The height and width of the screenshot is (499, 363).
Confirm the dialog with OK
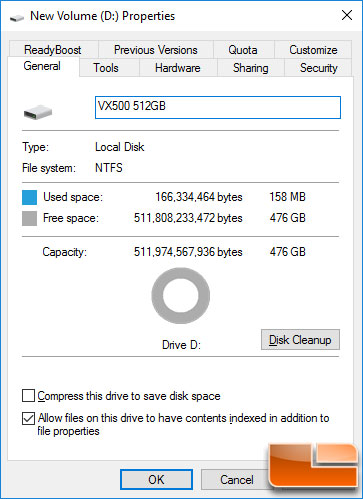[x=156, y=479]
